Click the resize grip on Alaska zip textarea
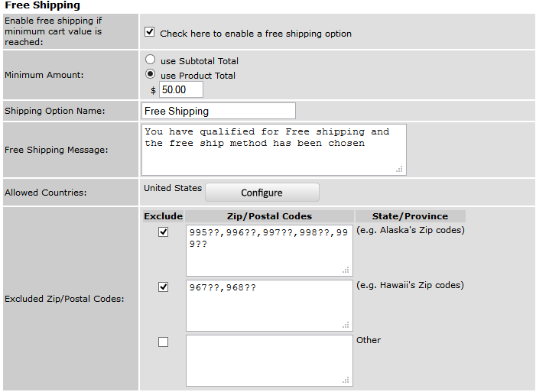Screen dimensions: 536x392 tap(346, 270)
